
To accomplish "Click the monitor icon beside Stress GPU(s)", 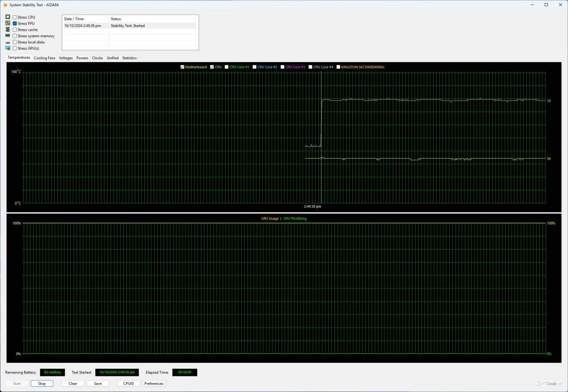I will (8, 48).
